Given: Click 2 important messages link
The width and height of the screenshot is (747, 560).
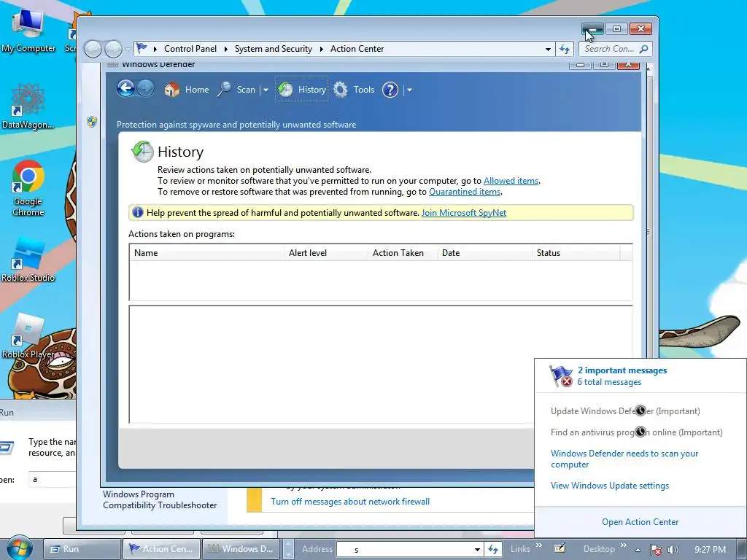Looking at the screenshot, I should coord(622,370).
